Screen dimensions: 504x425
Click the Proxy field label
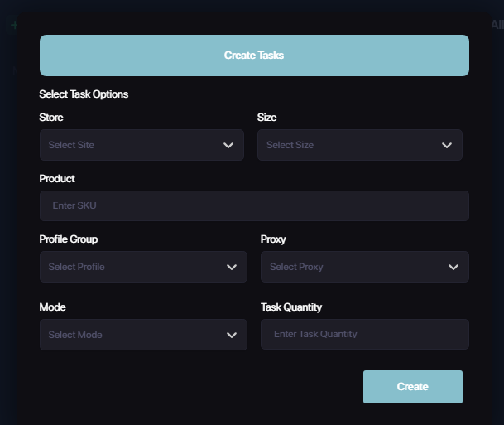coord(273,239)
